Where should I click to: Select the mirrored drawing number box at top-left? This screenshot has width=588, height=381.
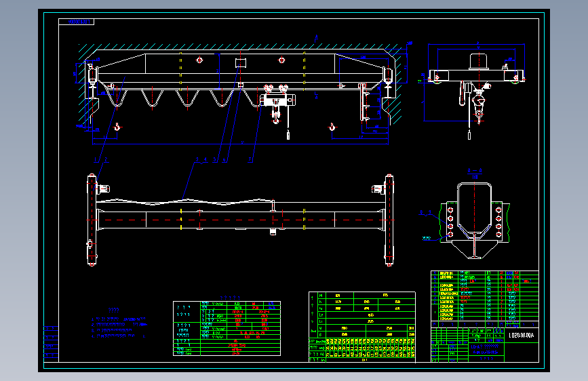tap(76, 22)
